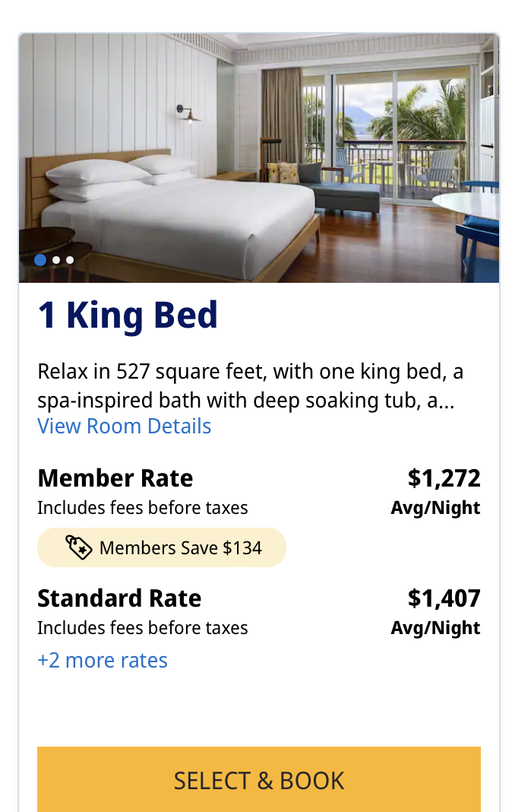Viewport: 512px width, 812px height.
Task: Select the first carousel dot indicator
Action: 41,260
